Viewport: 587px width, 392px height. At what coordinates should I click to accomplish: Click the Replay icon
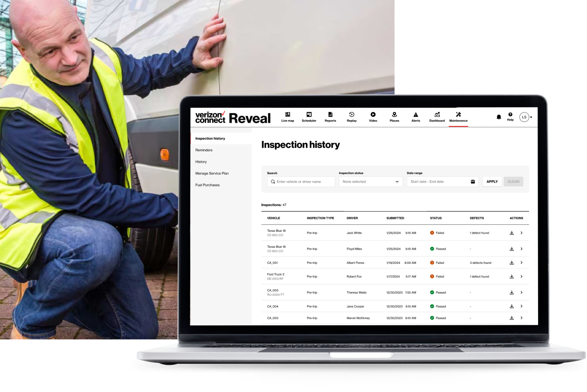click(351, 117)
